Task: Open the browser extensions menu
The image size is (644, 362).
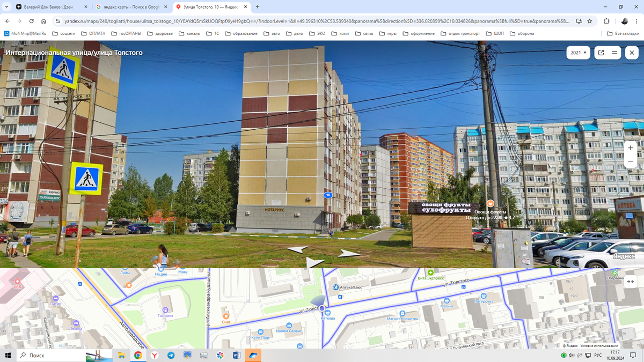Action: tap(606, 21)
